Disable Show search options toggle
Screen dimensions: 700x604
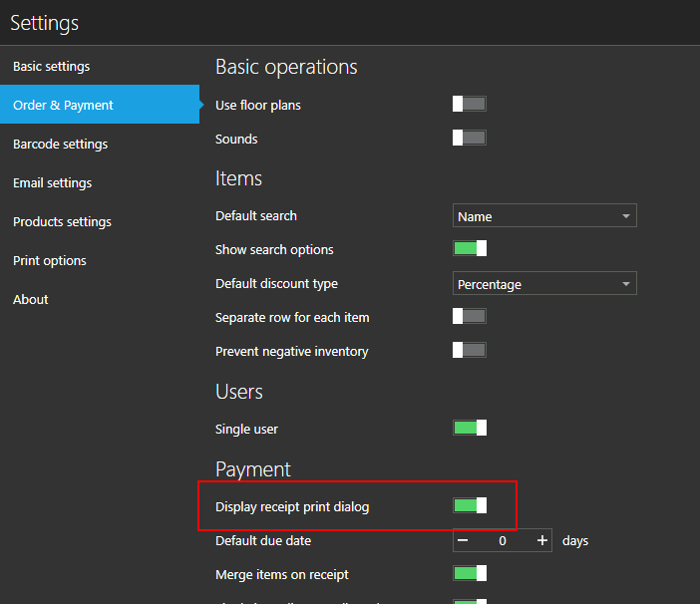pyautogui.click(x=470, y=248)
